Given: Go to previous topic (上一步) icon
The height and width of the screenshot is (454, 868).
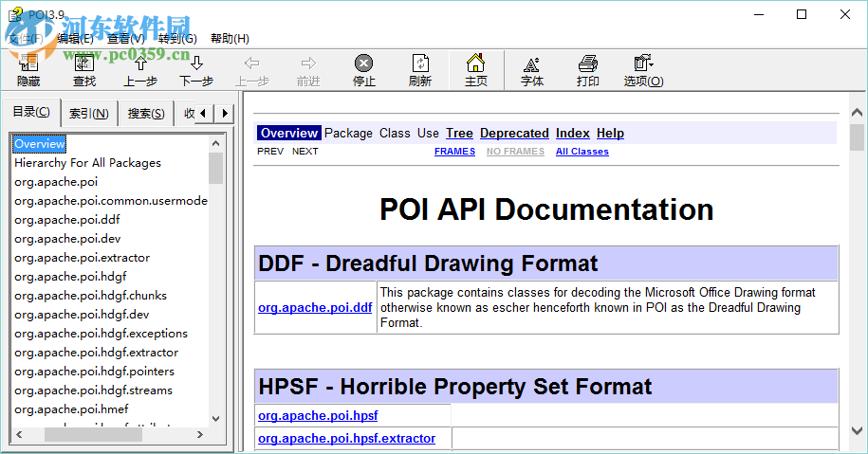Looking at the screenshot, I should (x=140, y=70).
